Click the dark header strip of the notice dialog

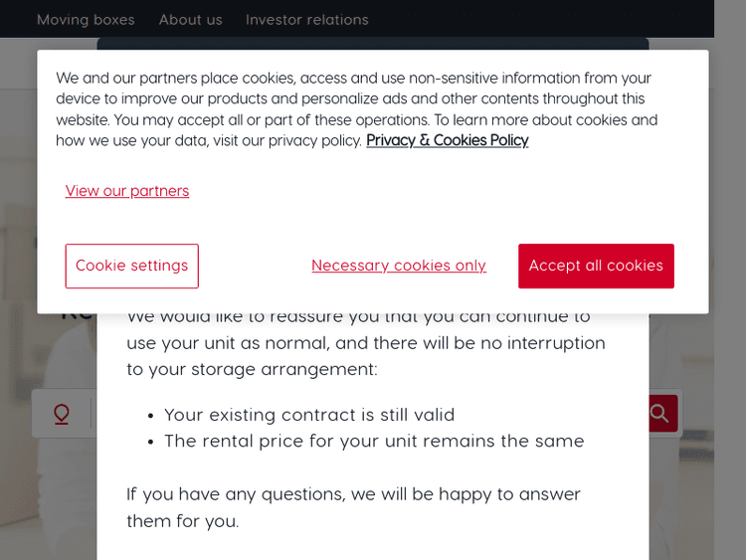click(373, 44)
